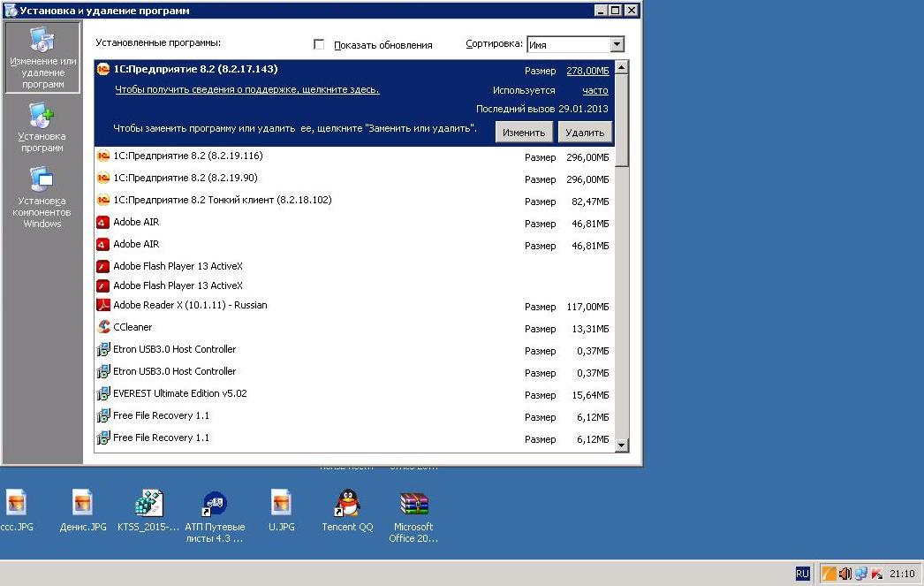
Task: Open the support information link
Action: (247, 89)
